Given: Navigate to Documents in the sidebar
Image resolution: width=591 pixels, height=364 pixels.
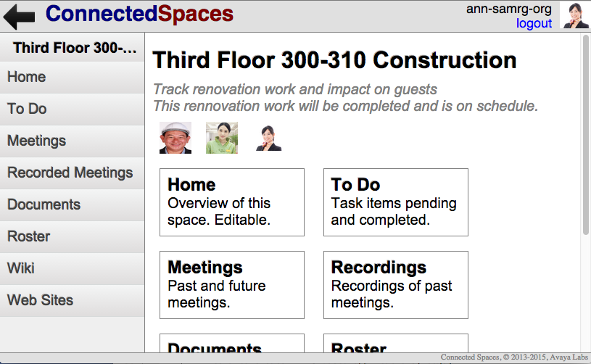Looking at the screenshot, I should click(x=72, y=205).
